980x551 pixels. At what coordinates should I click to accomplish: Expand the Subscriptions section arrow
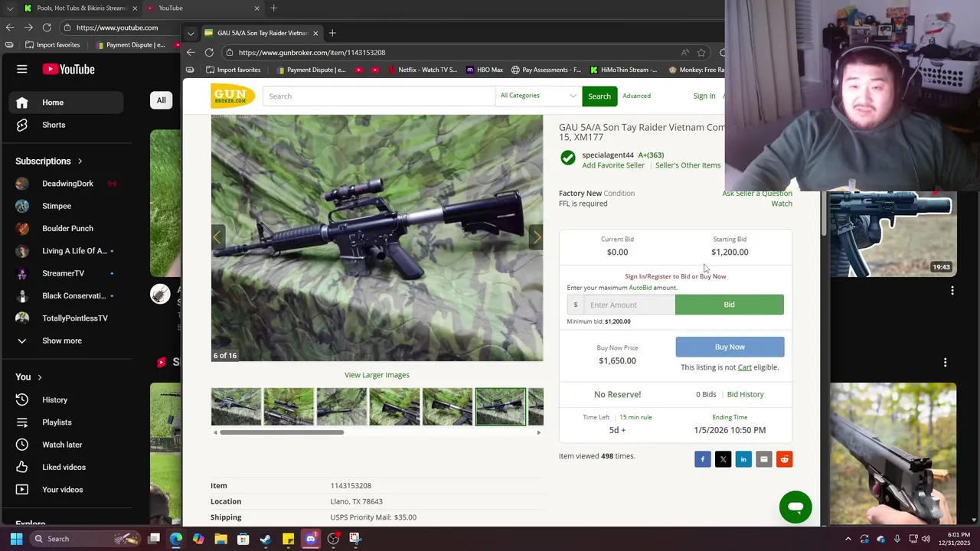pos(80,161)
